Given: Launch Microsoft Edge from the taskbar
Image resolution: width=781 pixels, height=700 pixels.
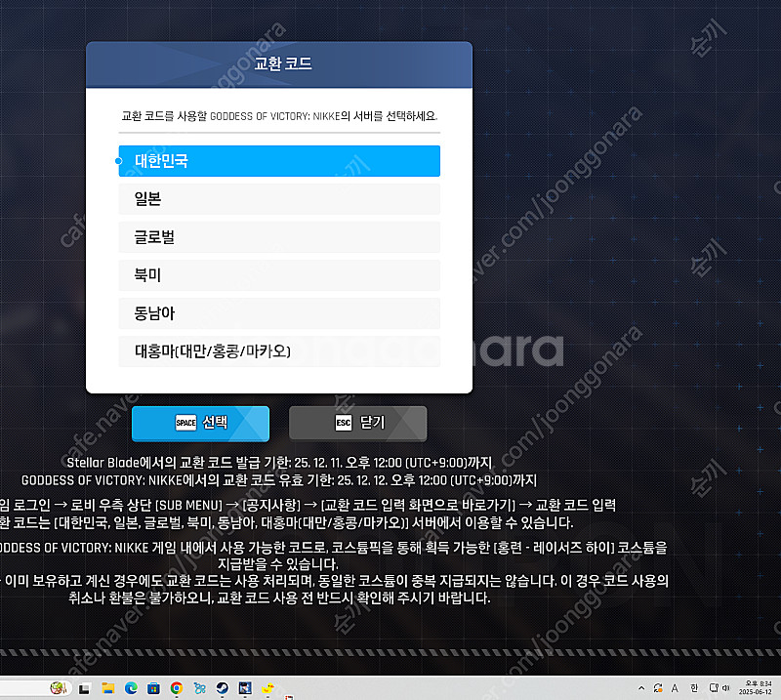Looking at the screenshot, I should 131,688.
